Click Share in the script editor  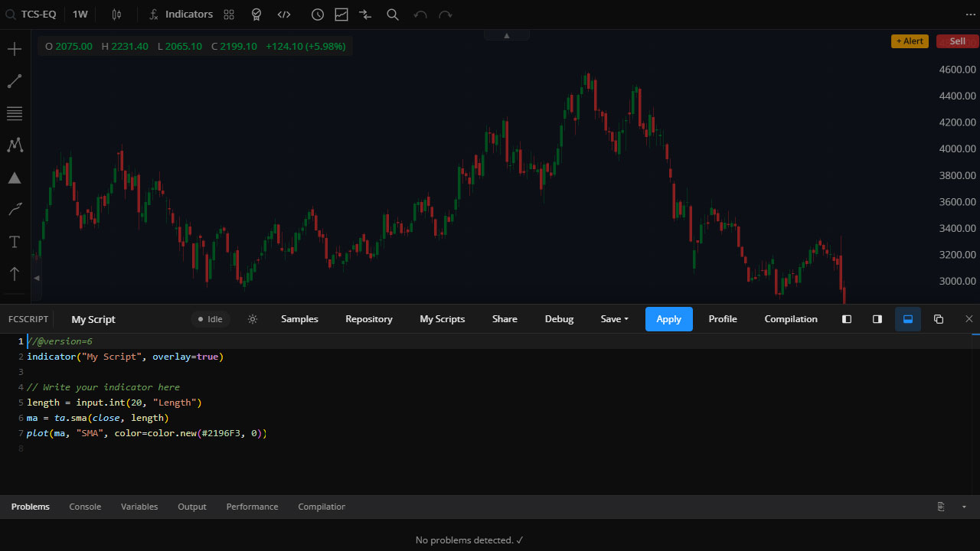point(505,319)
